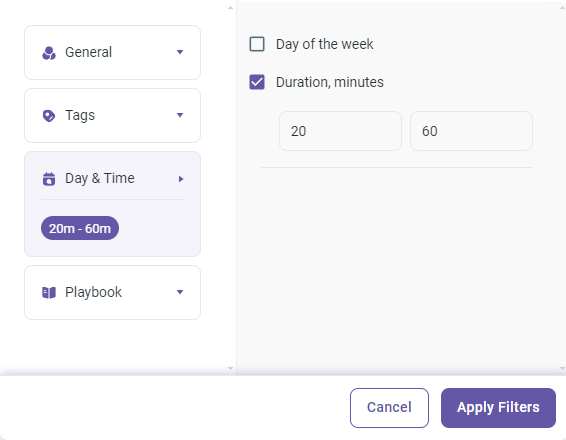Collapse the Day & Time arrow
Screen dimensions: 566x440
point(181,179)
